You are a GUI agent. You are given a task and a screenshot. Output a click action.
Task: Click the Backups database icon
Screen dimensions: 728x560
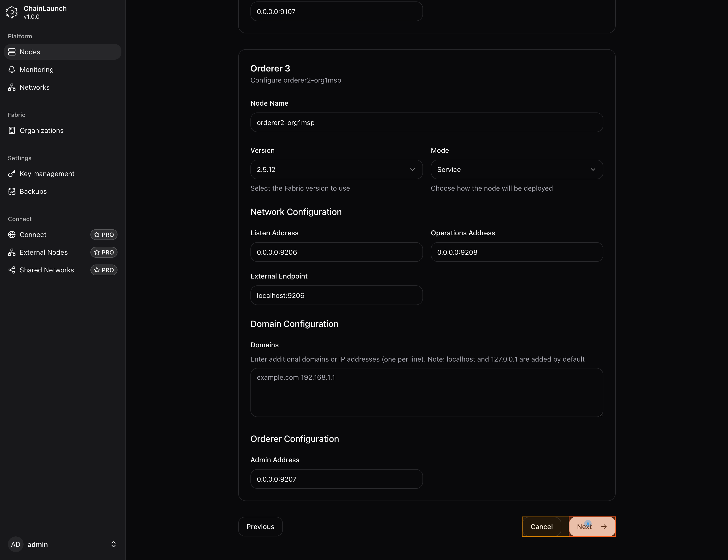pos(12,192)
